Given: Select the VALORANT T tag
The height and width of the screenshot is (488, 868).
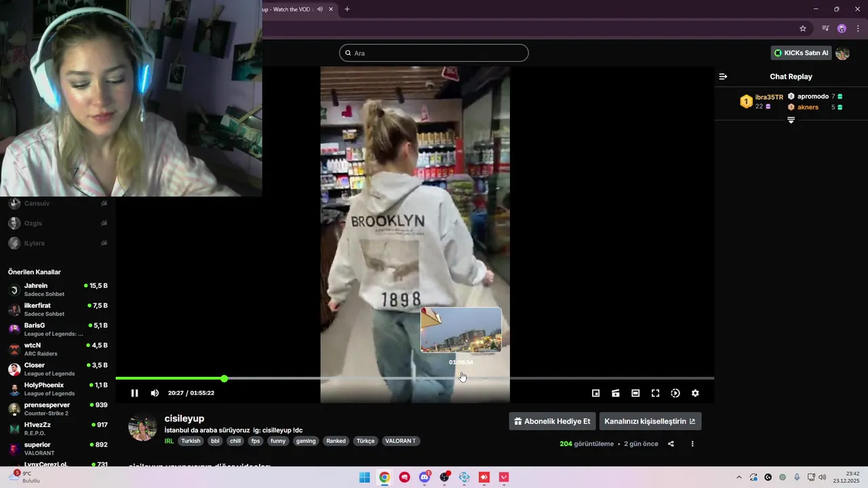Looking at the screenshot, I should coord(401,441).
